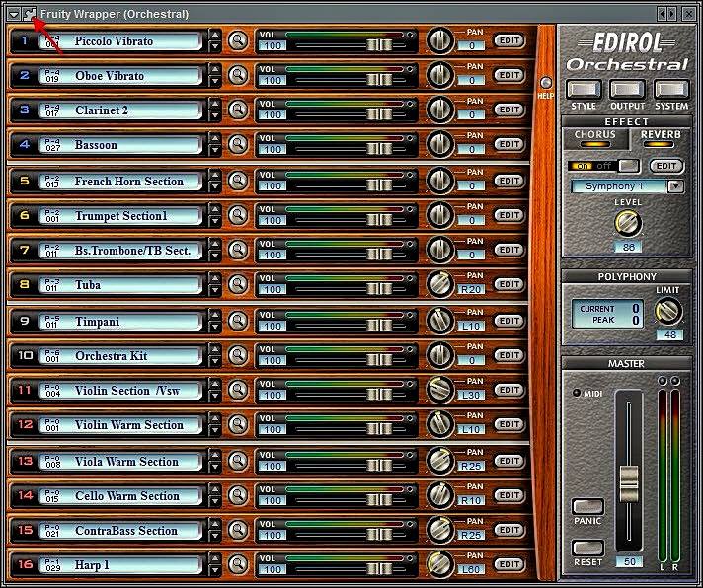Click the master volume value 50
Screen dimensions: 703x588
pos(629,561)
